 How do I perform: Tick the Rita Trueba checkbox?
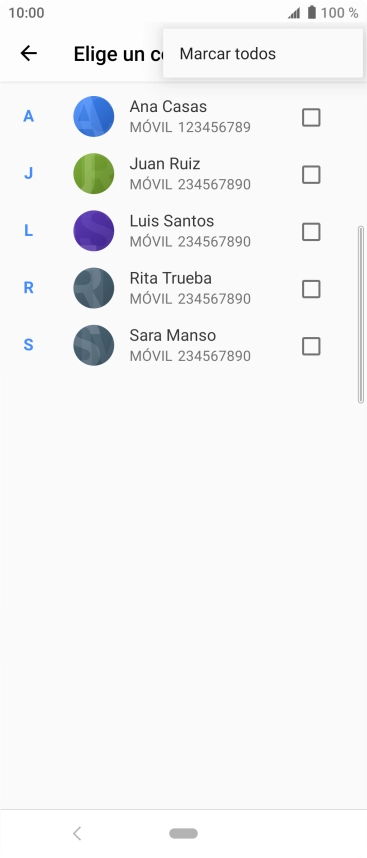[311, 289]
